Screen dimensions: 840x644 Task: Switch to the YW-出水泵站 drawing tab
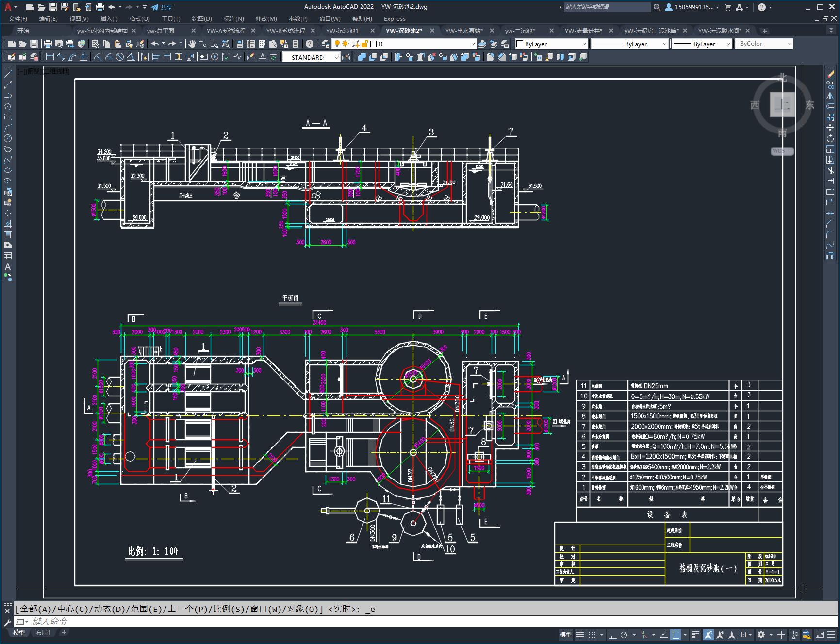[x=464, y=31]
